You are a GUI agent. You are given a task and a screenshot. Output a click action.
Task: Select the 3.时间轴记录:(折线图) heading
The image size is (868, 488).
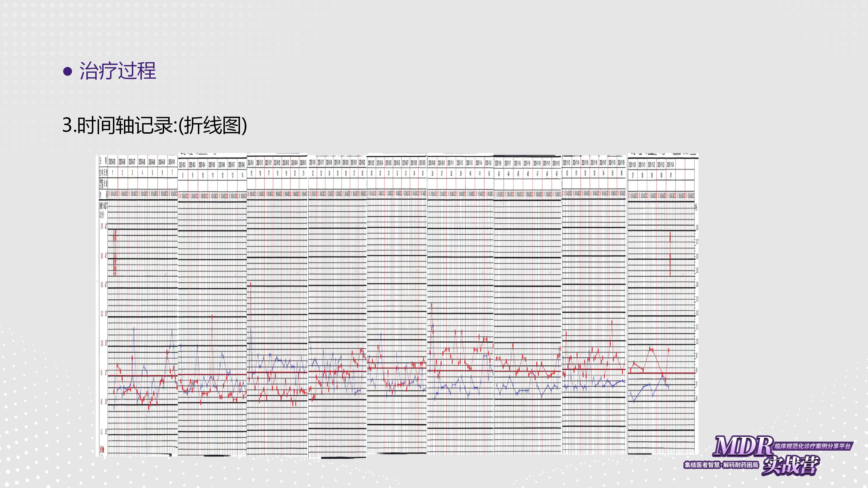[x=155, y=125]
